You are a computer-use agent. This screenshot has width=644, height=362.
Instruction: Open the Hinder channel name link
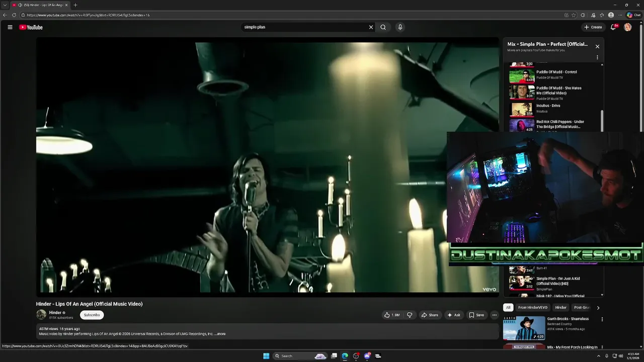click(x=55, y=313)
